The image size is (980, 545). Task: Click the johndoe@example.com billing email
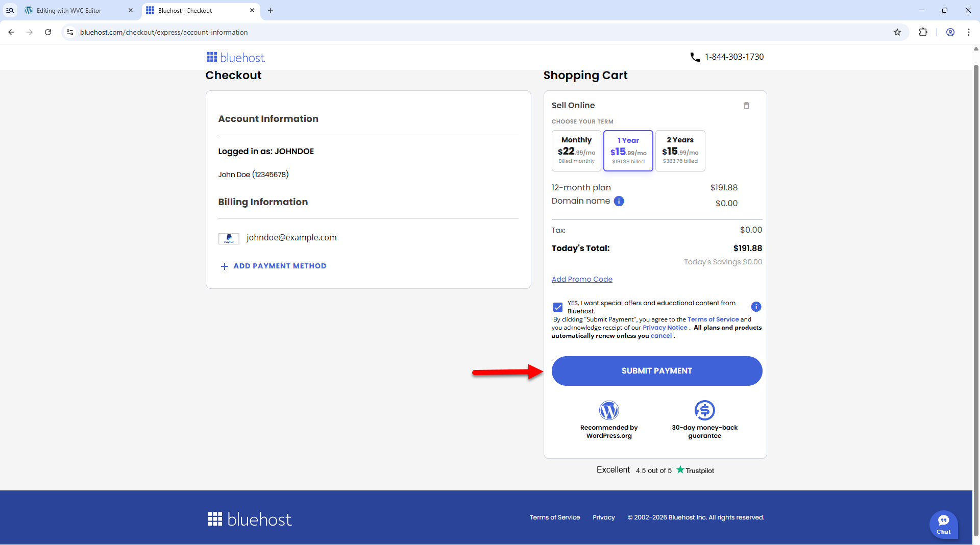point(291,238)
